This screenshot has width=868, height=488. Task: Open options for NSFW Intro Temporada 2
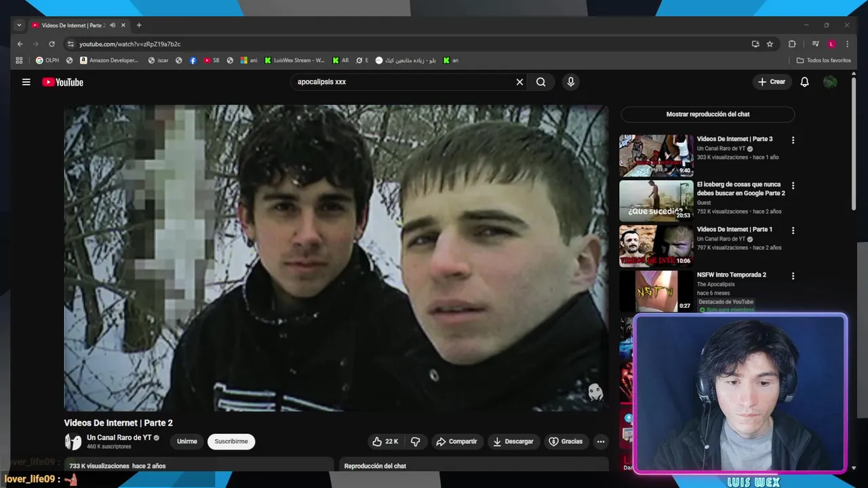[793, 276]
